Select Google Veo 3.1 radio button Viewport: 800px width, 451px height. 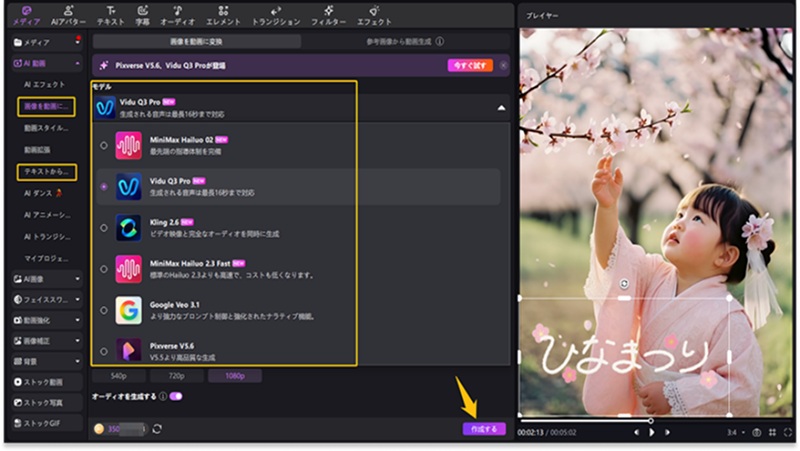coord(104,310)
